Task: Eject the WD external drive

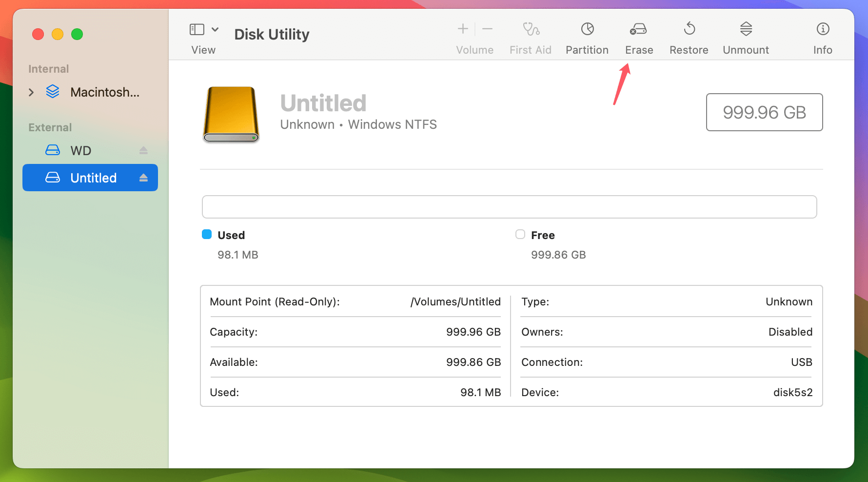Action: (x=143, y=150)
